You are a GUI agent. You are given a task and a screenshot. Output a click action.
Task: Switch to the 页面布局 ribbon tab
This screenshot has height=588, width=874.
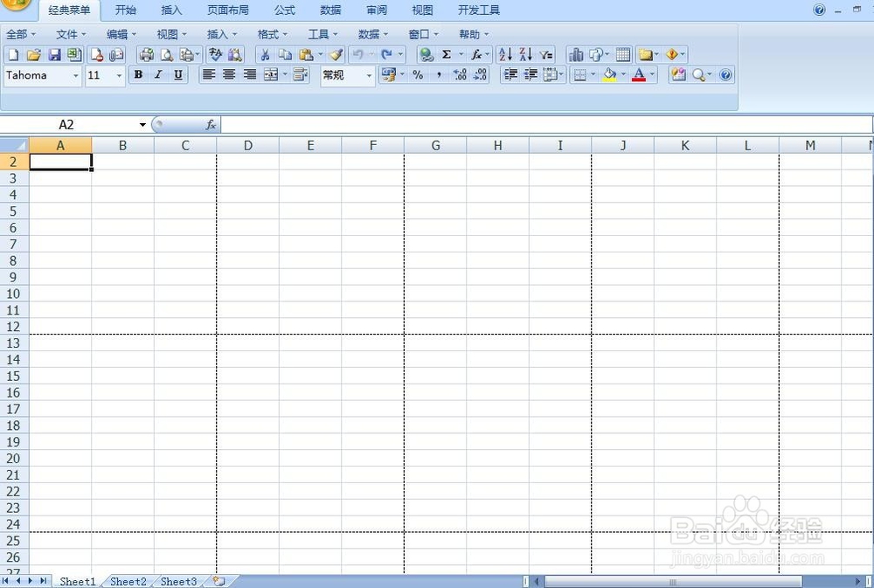[x=228, y=10]
